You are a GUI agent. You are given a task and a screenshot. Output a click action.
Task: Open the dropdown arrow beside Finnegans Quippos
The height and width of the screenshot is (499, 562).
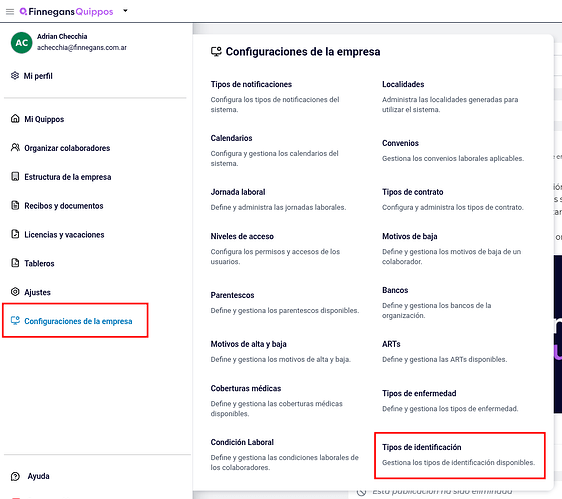click(x=125, y=11)
